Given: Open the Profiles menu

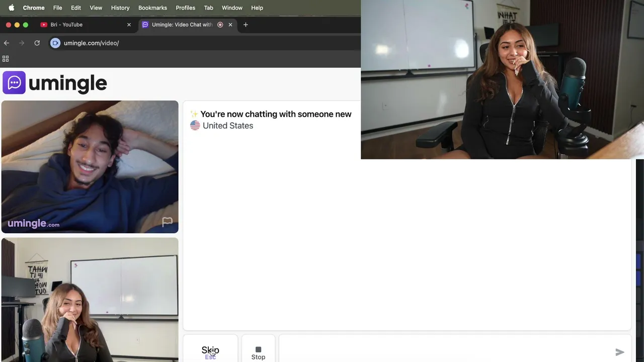Looking at the screenshot, I should coord(185,8).
